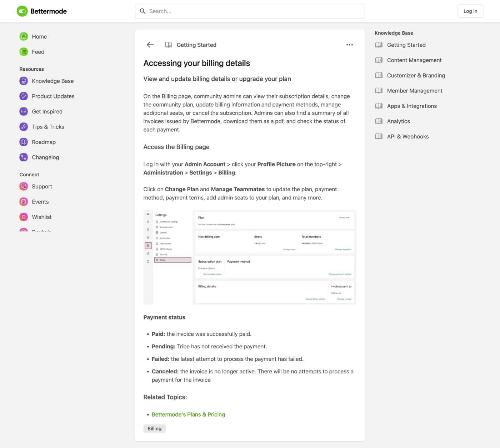
Task: Open Customizer & Branding category
Action: [x=416, y=75]
